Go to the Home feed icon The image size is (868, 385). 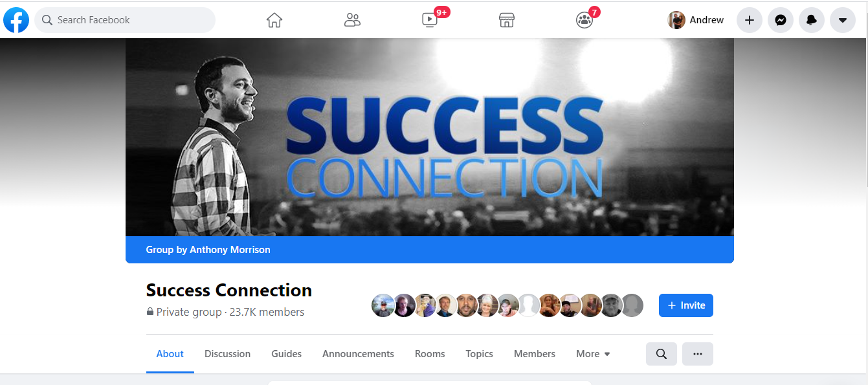tap(274, 20)
